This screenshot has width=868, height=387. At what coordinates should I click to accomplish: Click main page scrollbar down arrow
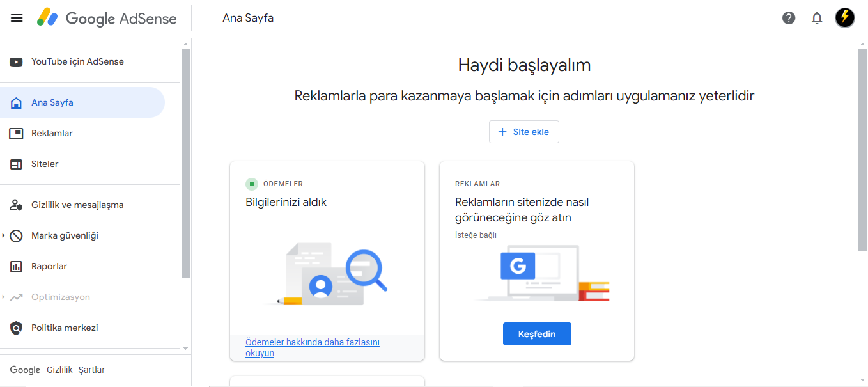coord(862,380)
